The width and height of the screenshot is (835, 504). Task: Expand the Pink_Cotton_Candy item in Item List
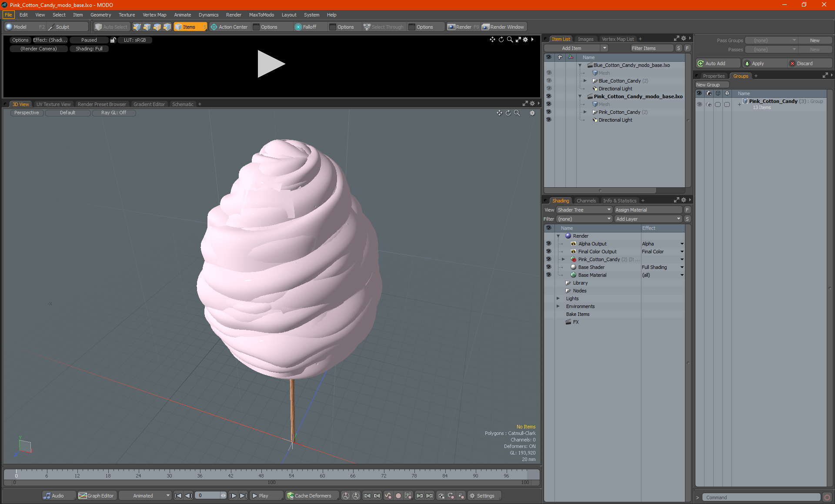[585, 112]
